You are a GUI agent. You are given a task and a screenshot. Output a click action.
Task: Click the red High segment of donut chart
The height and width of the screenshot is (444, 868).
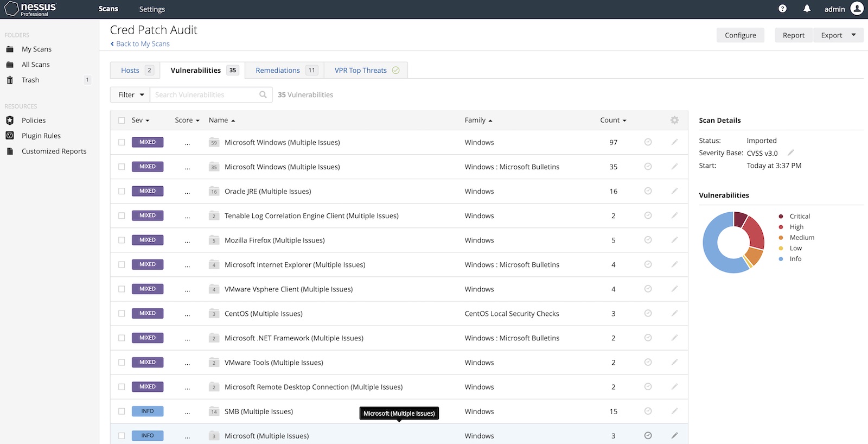tap(755, 232)
